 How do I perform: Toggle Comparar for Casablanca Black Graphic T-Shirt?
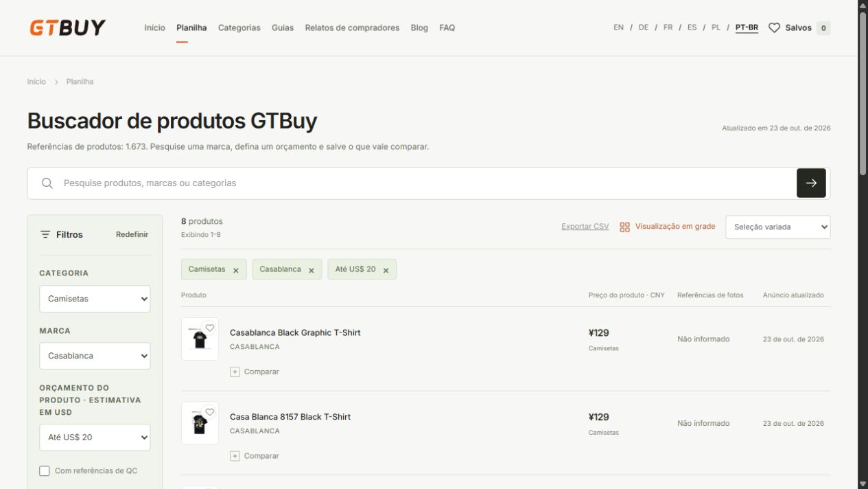click(255, 372)
